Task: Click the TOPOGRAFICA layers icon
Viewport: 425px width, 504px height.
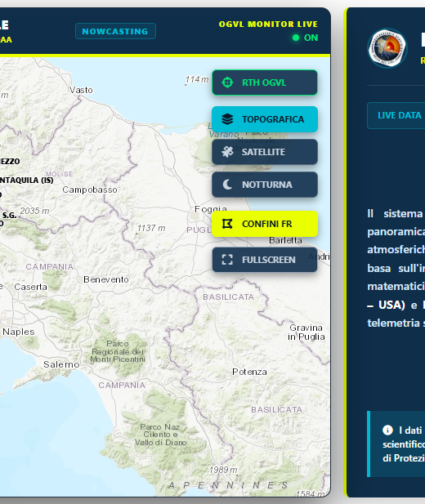Action: [227, 119]
